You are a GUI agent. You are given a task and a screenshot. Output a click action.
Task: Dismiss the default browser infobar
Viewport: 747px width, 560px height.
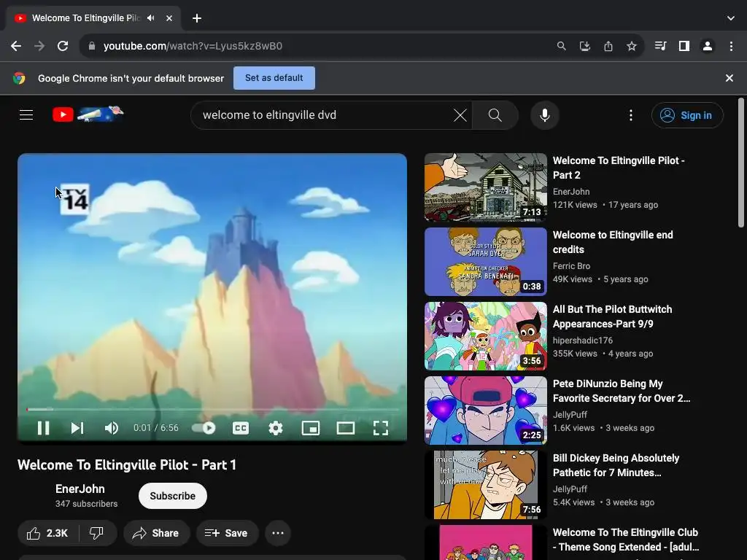coord(729,78)
